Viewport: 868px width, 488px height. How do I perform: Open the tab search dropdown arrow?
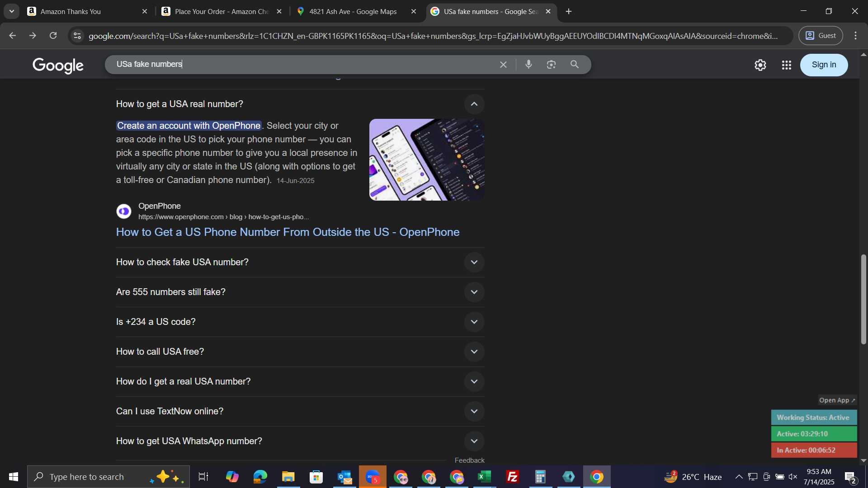click(12, 11)
